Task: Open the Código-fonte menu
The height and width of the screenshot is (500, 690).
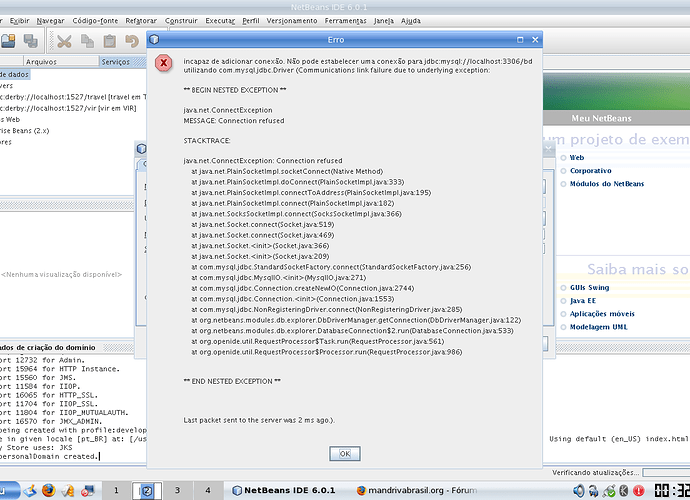Action: 95,21
